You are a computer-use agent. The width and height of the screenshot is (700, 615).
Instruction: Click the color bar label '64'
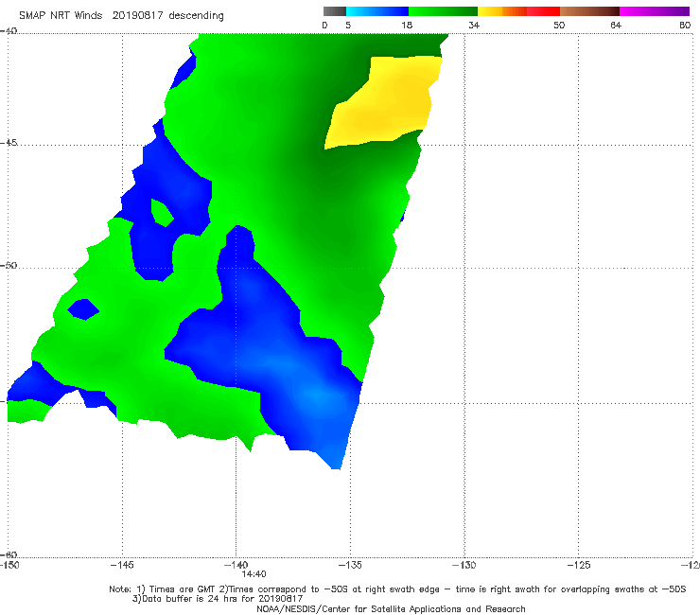click(616, 26)
